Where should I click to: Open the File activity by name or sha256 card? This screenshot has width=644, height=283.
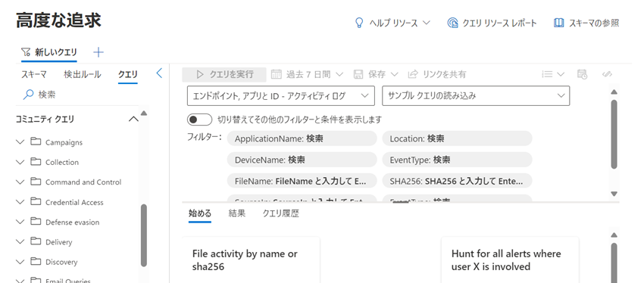click(x=251, y=260)
